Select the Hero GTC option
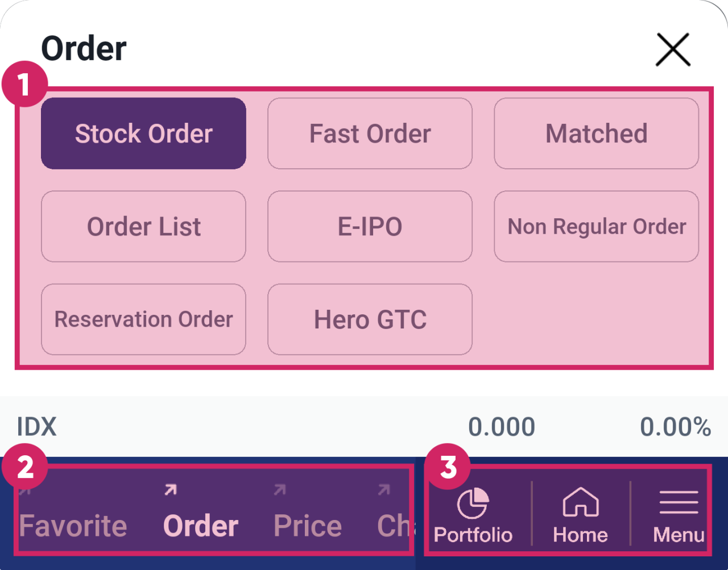728x570 pixels. [x=370, y=319]
